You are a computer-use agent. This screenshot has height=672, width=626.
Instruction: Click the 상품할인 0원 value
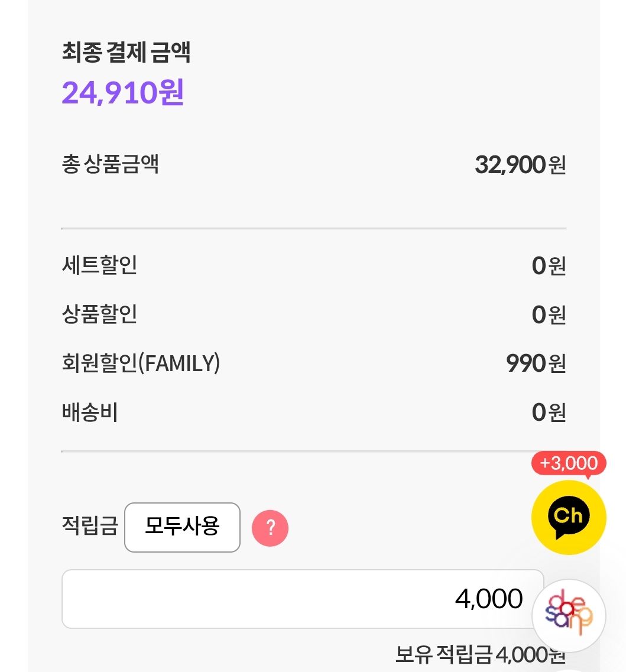tap(549, 315)
